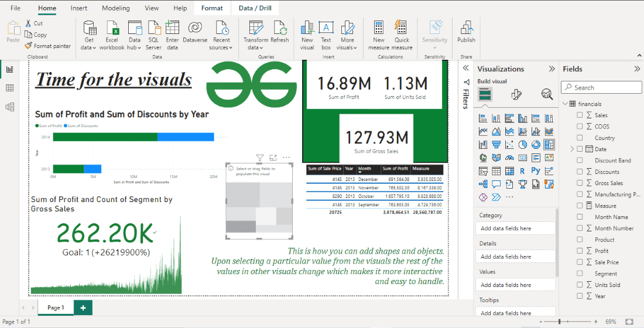Viewport: 644px width, 328px height.
Task: Click the Refresh button
Action: pyautogui.click(x=280, y=32)
